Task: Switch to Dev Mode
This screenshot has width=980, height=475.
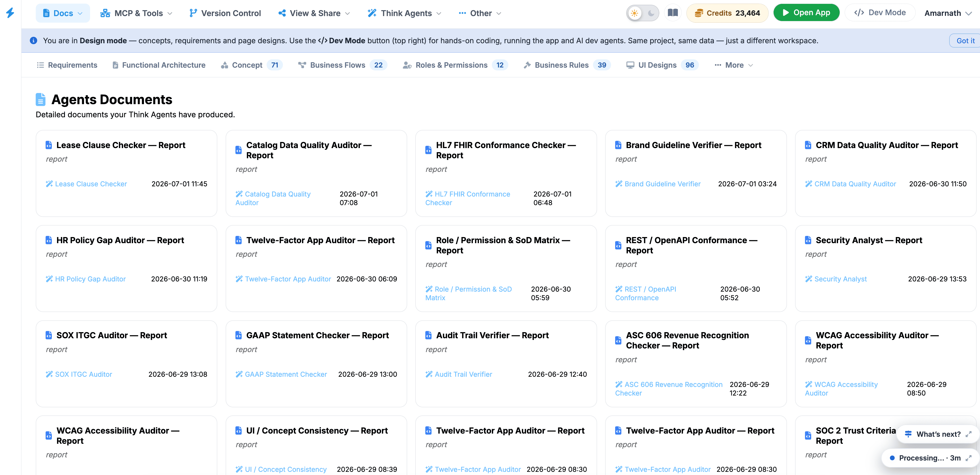Action: (x=880, y=12)
